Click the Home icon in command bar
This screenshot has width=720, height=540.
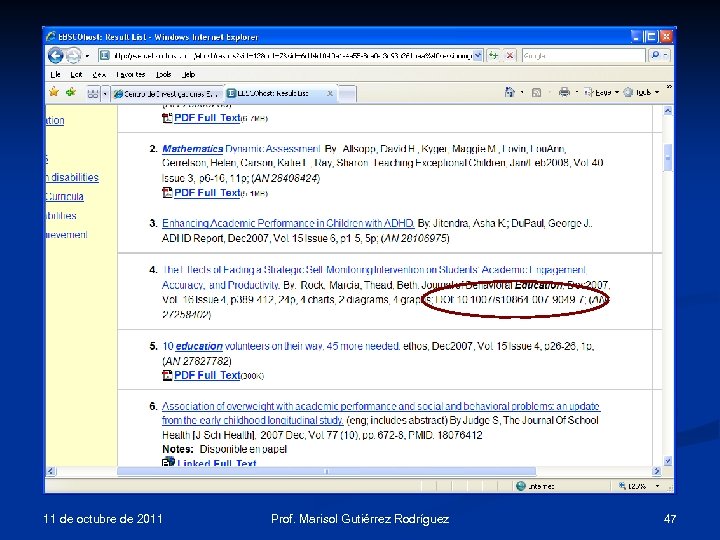(x=510, y=92)
